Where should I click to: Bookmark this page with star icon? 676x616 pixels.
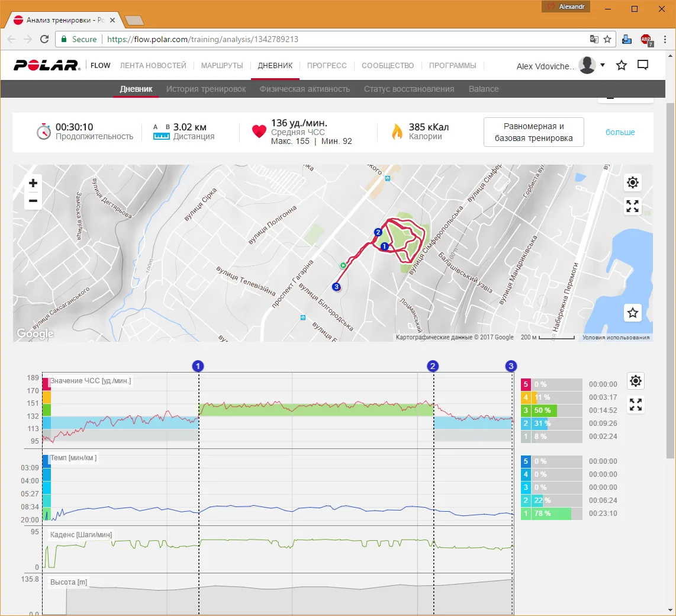click(607, 39)
